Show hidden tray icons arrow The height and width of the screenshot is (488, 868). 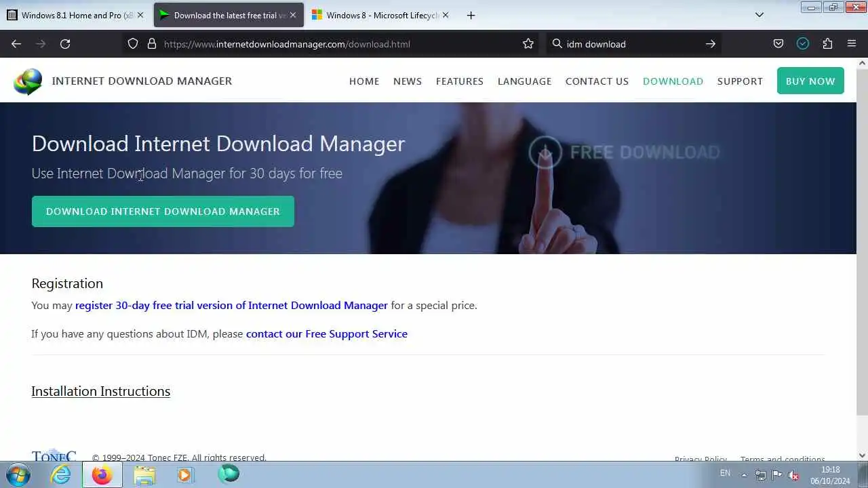(x=744, y=475)
